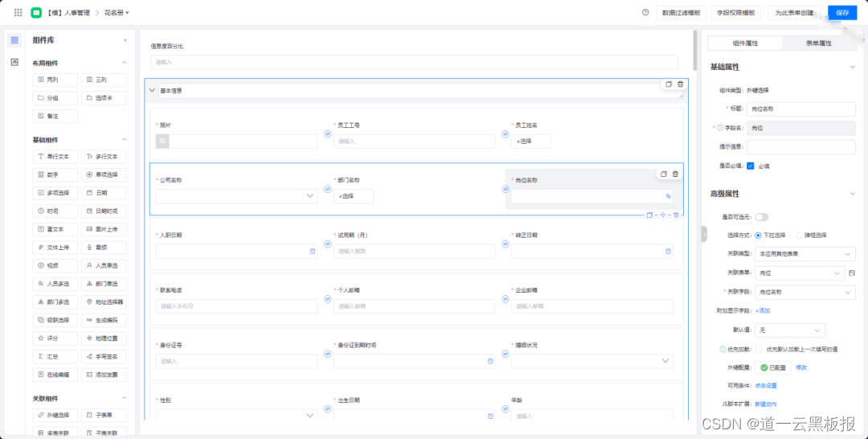Add a 时间 component

(55, 211)
